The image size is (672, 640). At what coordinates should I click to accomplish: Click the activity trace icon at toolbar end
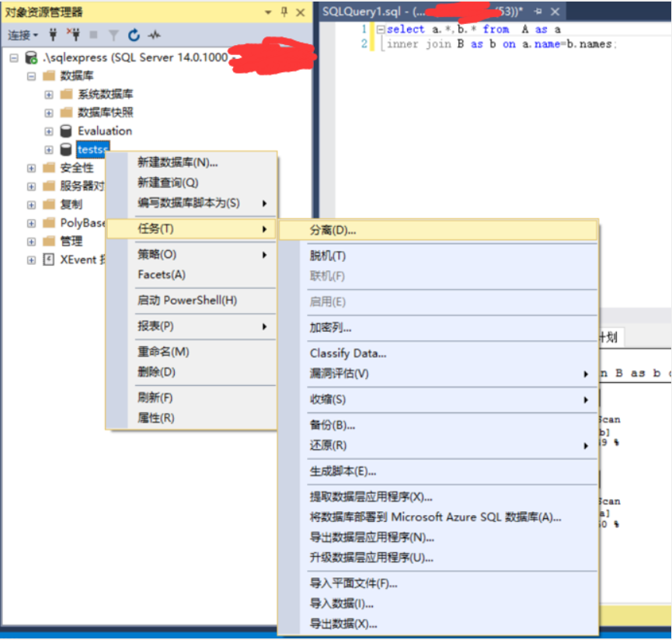(152, 35)
